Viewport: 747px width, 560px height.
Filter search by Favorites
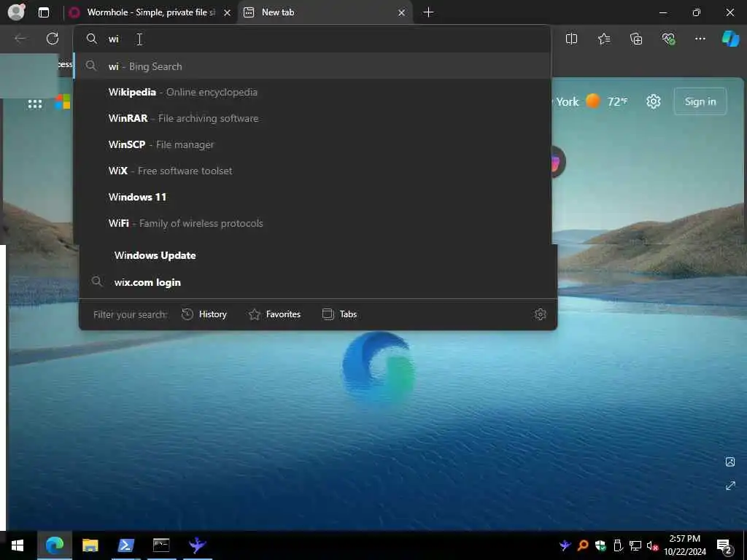click(x=275, y=314)
